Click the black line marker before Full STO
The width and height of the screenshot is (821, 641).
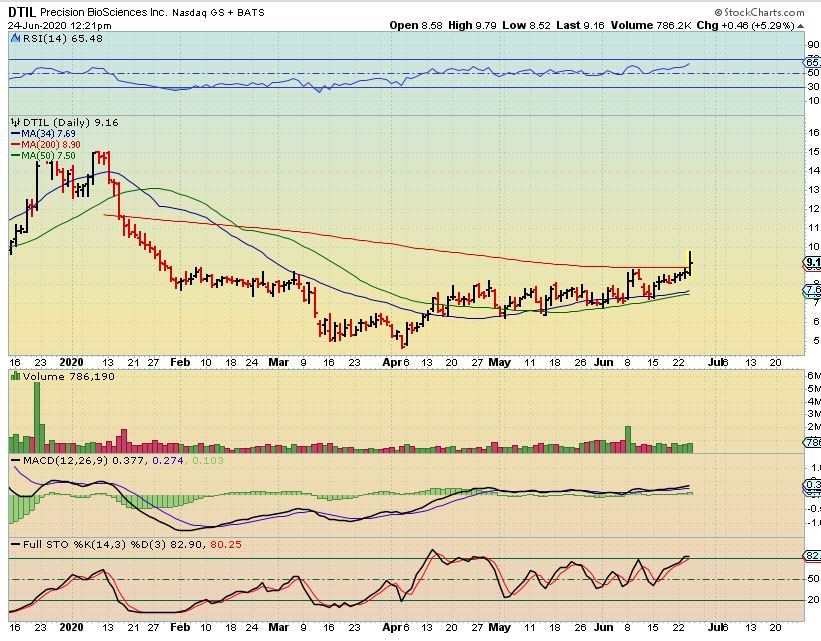click(x=16, y=545)
